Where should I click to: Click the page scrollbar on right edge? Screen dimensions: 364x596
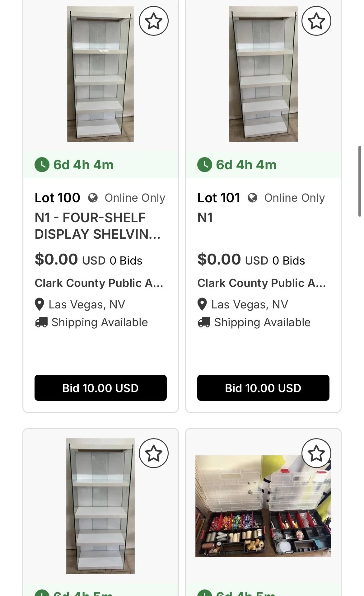tap(360, 181)
